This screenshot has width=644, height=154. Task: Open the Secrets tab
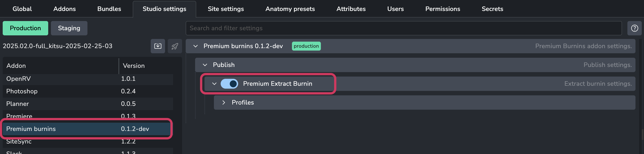pyautogui.click(x=492, y=9)
